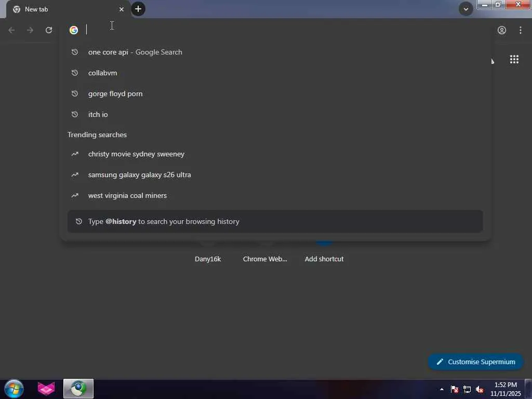
Task: Click the history clock icon beside 'collabvm'
Action: tap(75, 73)
